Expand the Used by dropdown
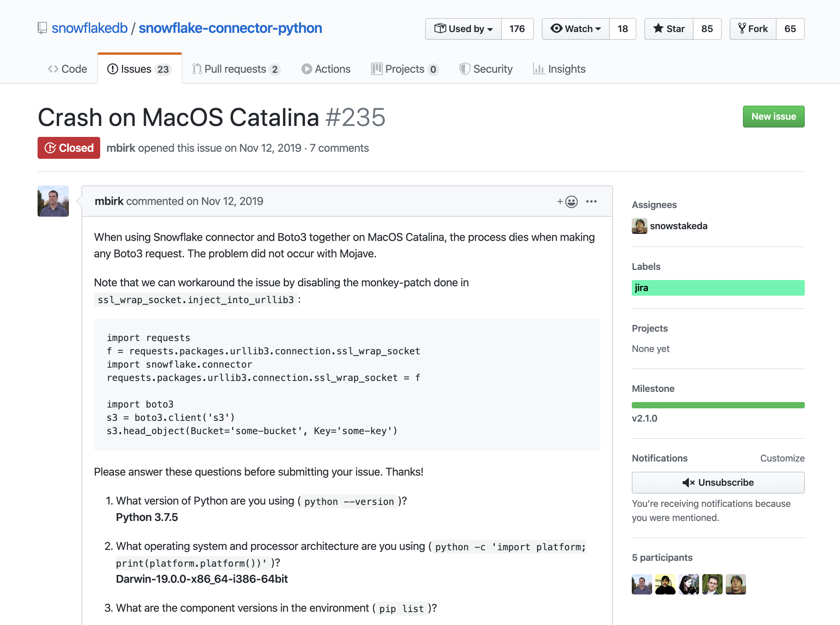840x625 pixels. [x=463, y=29]
